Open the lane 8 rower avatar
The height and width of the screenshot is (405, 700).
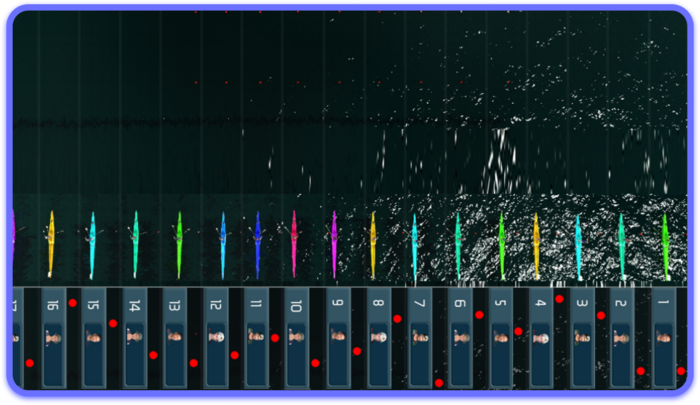(378, 337)
